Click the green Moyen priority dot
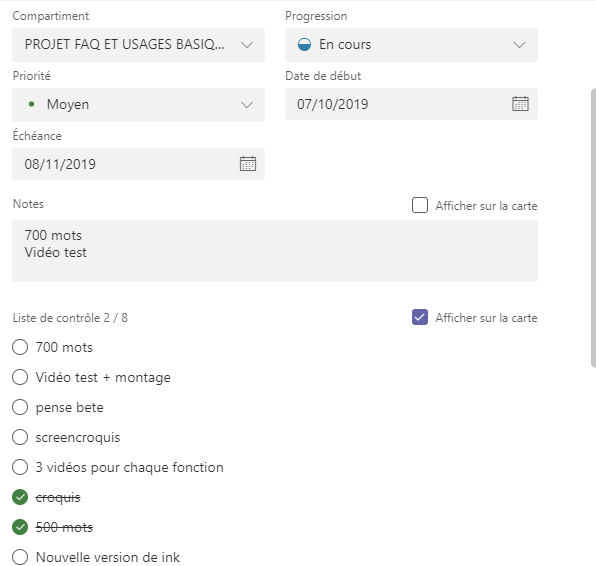The image size is (596, 566). tap(32, 104)
